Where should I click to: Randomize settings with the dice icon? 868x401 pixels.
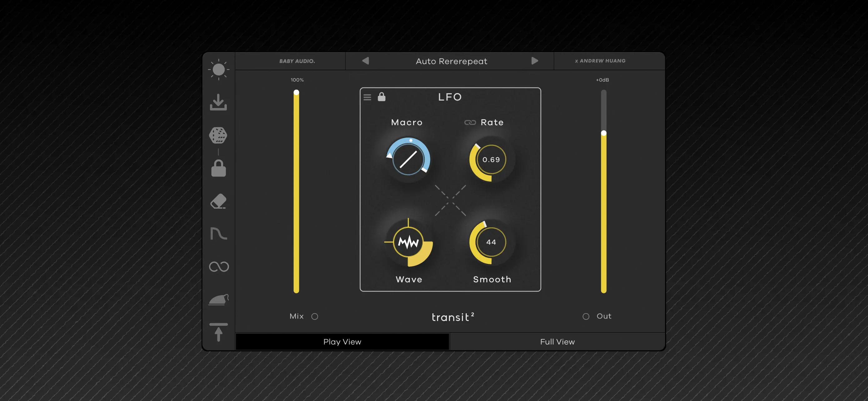tap(219, 136)
